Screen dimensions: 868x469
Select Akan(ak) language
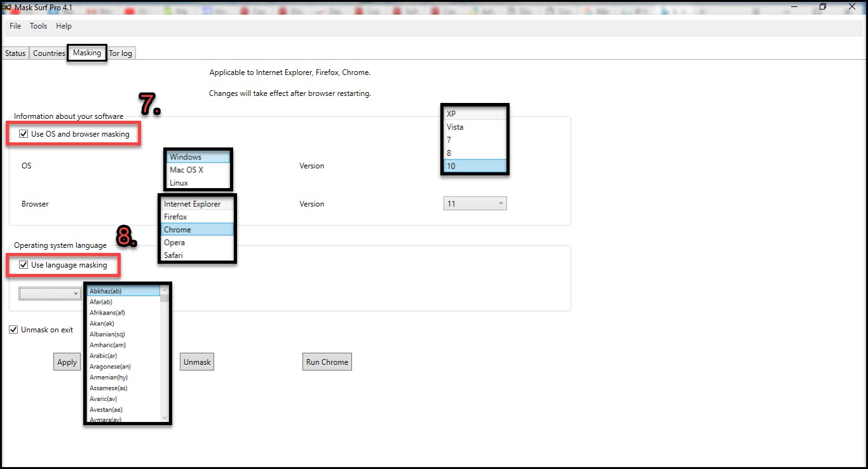(x=123, y=323)
